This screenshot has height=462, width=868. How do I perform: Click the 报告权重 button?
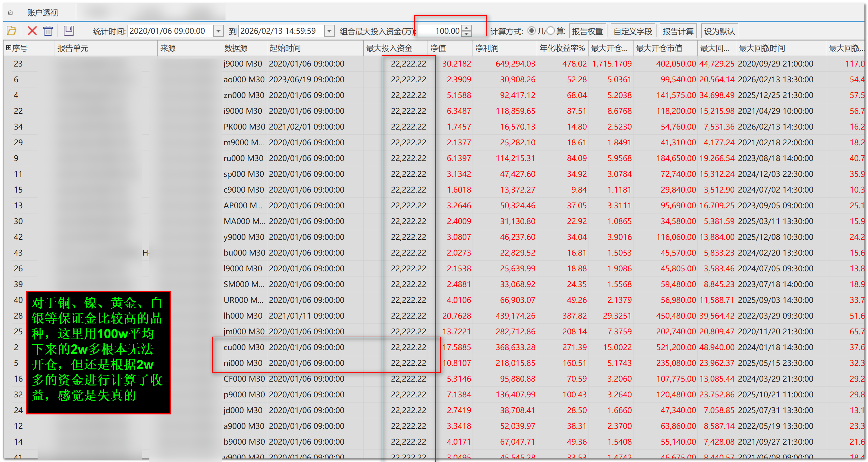point(587,32)
